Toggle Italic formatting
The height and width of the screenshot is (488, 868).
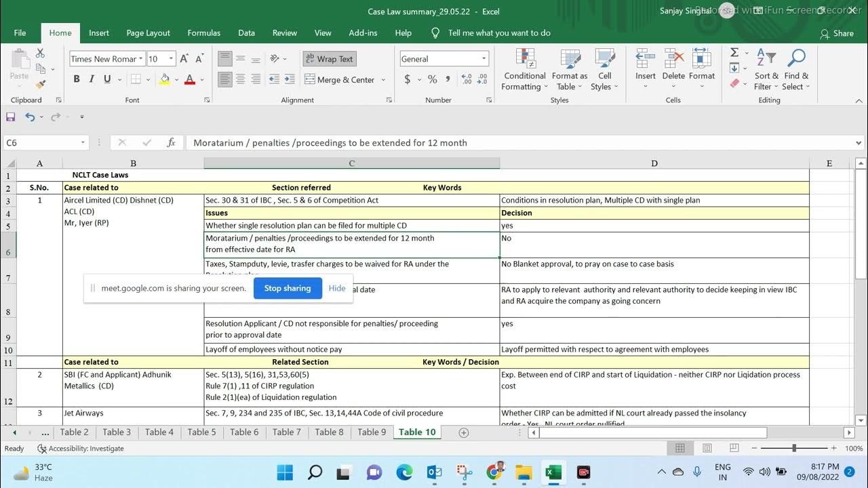(92, 79)
